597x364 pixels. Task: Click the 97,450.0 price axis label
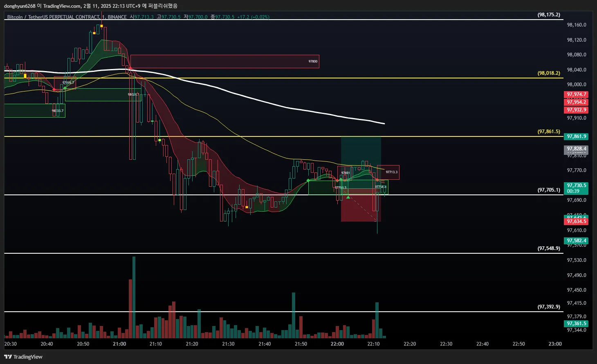point(577,290)
